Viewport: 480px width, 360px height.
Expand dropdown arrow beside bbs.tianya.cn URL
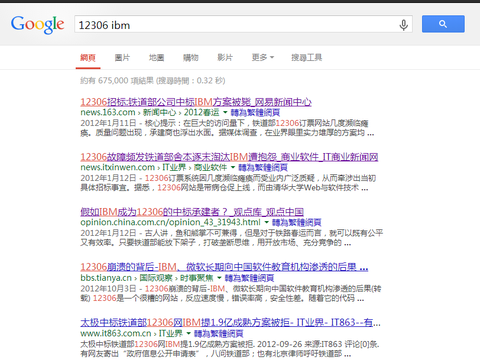pos(219,277)
